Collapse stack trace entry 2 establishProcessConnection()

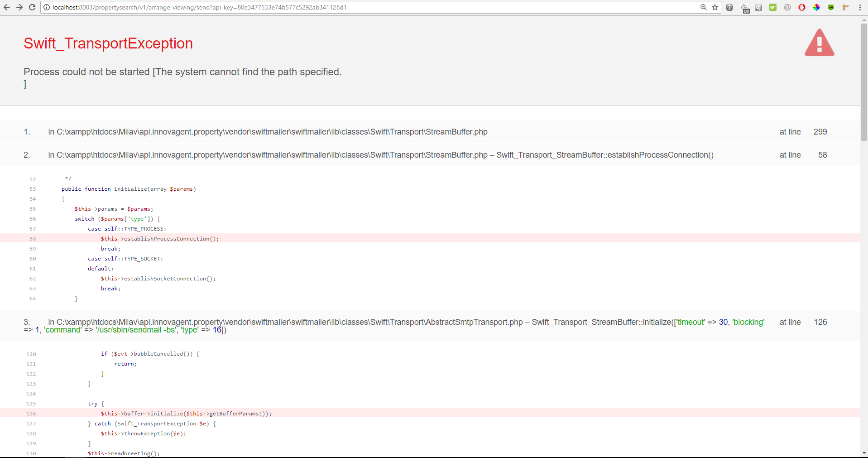click(x=430, y=155)
